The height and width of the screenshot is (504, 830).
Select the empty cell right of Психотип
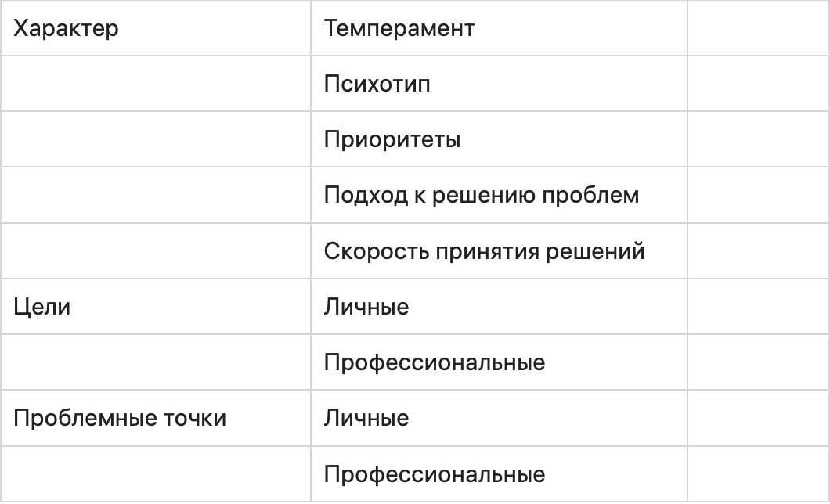coord(758,84)
